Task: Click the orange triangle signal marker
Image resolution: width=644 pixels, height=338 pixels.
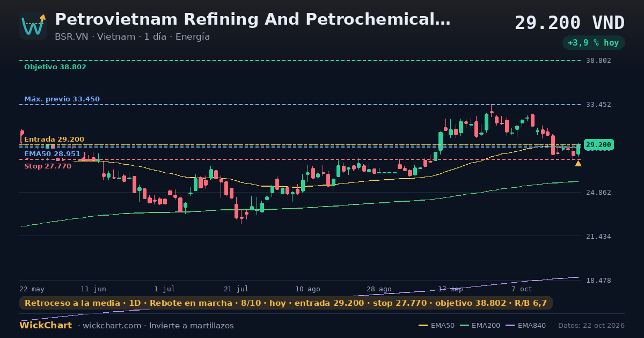Action: click(x=578, y=163)
